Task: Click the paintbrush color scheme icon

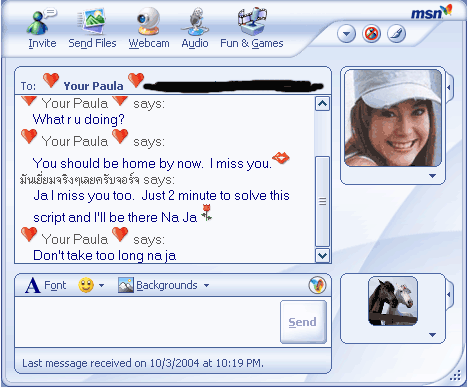Action: tap(396, 34)
